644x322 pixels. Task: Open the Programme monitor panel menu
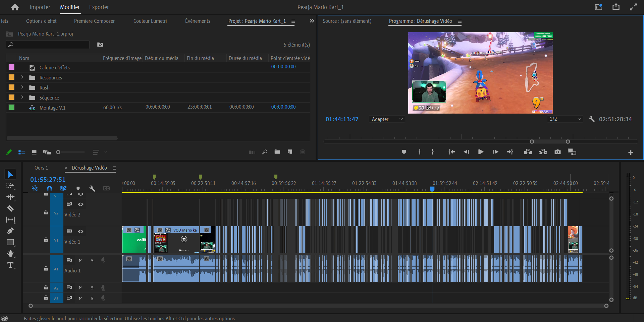(460, 21)
